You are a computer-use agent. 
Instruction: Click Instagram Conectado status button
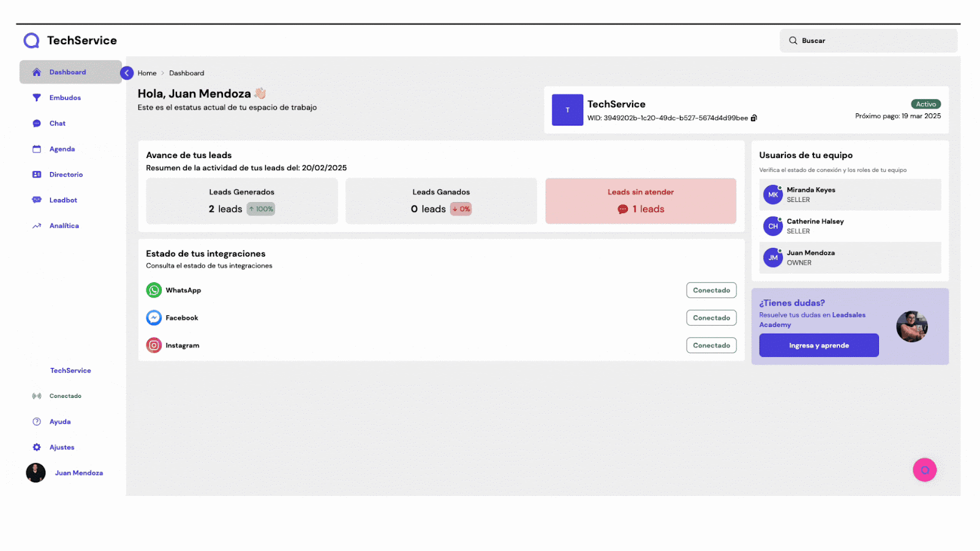click(x=710, y=345)
